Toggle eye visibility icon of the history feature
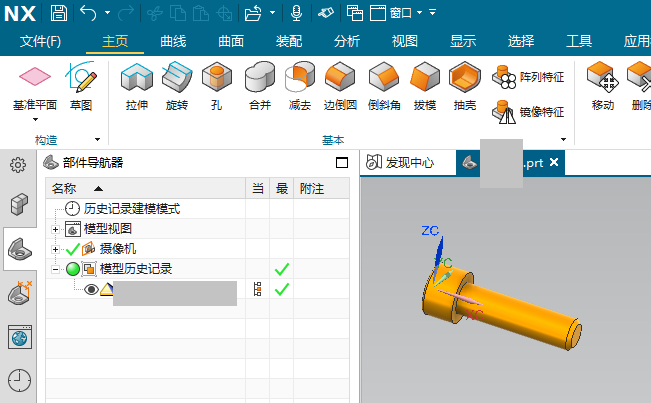651x403 pixels. coord(91,289)
